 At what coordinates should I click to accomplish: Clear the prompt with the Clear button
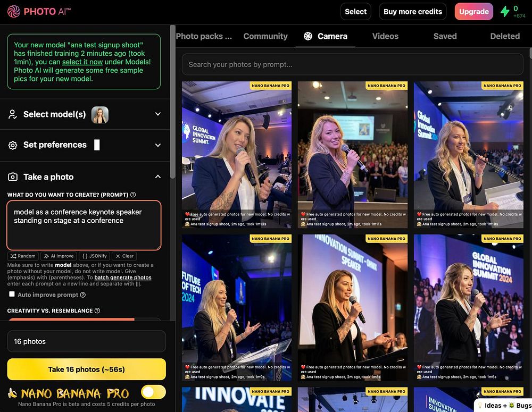pyautogui.click(x=124, y=256)
